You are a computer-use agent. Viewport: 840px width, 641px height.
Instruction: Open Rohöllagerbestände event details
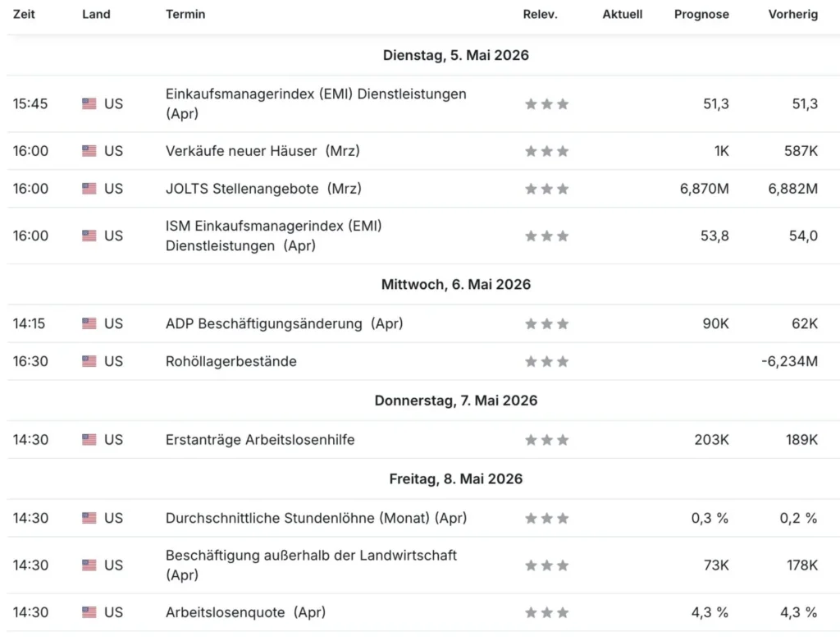[231, 361]
